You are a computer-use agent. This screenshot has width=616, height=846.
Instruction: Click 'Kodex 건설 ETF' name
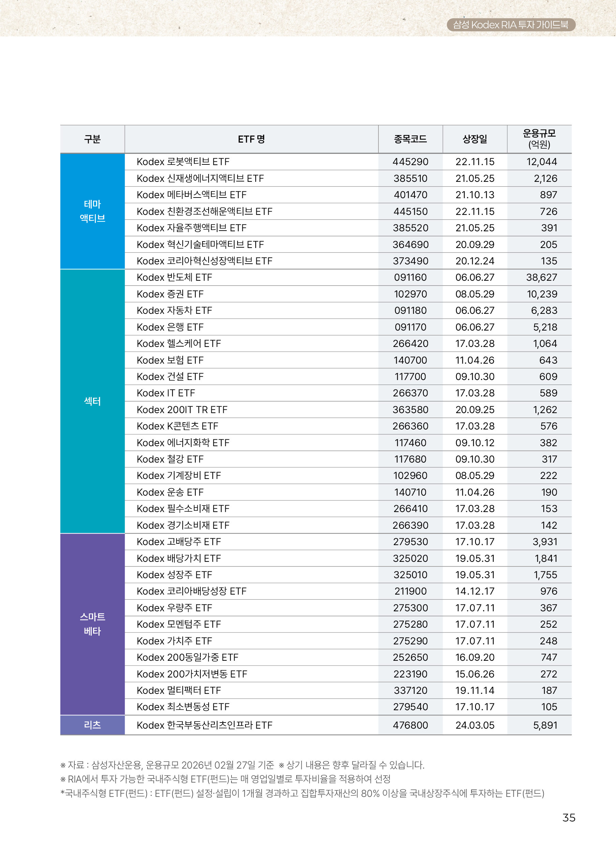click(x=170, y=377)
